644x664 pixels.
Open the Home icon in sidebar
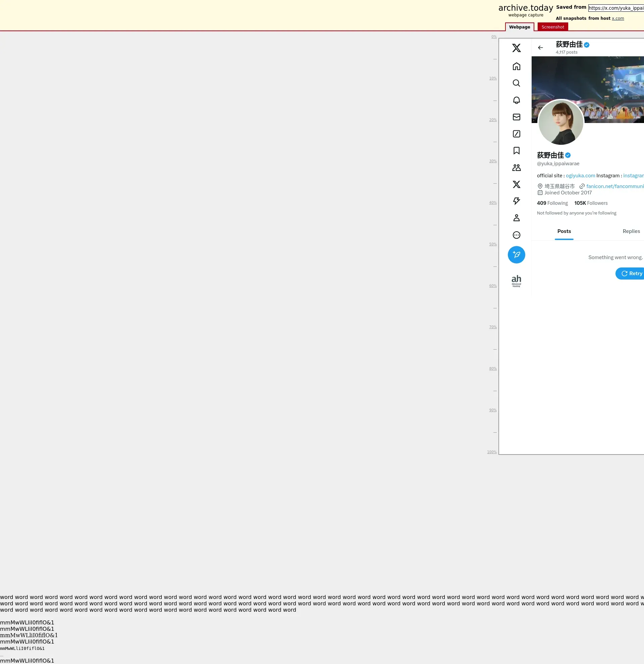516,66
